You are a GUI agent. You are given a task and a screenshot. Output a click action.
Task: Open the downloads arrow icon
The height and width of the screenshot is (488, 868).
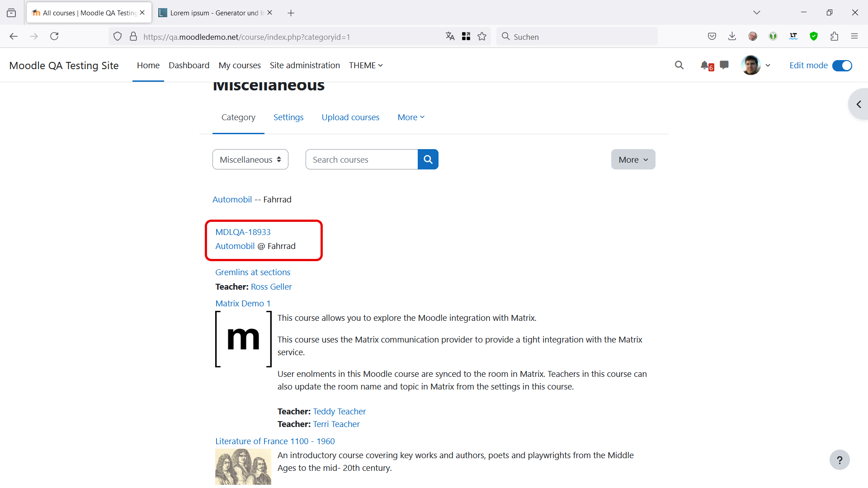pyautogui.click(x=732, y=37)
